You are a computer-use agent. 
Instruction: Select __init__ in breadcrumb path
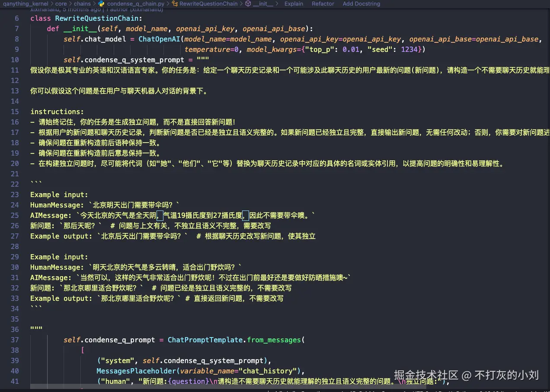click(263, 3)
